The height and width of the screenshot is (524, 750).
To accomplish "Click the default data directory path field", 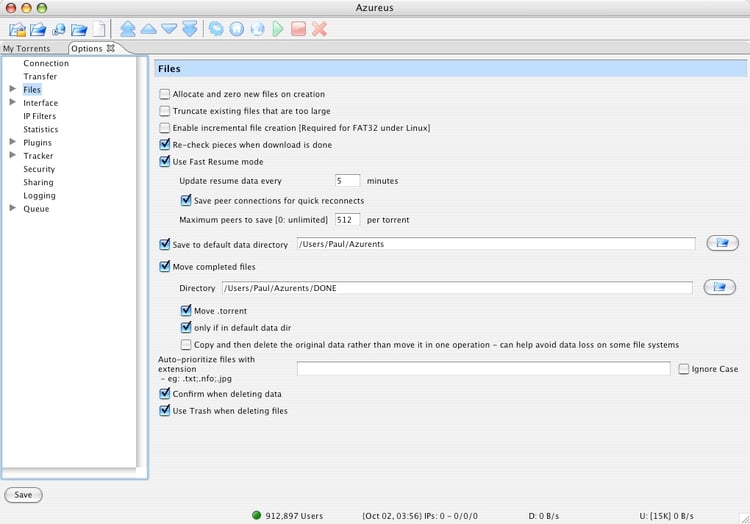I will pos(496,244).
